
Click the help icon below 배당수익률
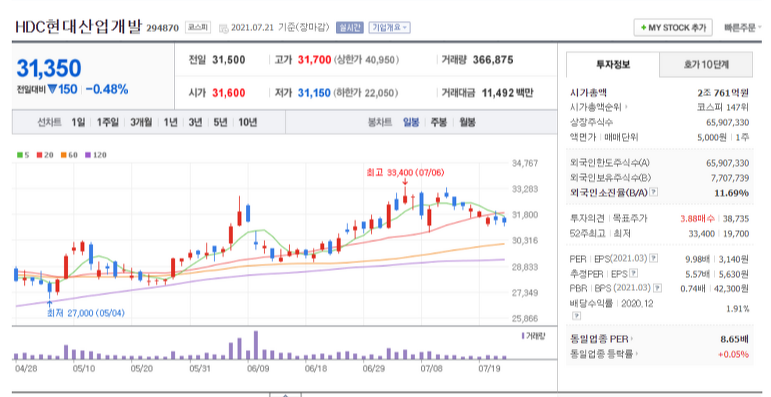click(x=576, y=315)
